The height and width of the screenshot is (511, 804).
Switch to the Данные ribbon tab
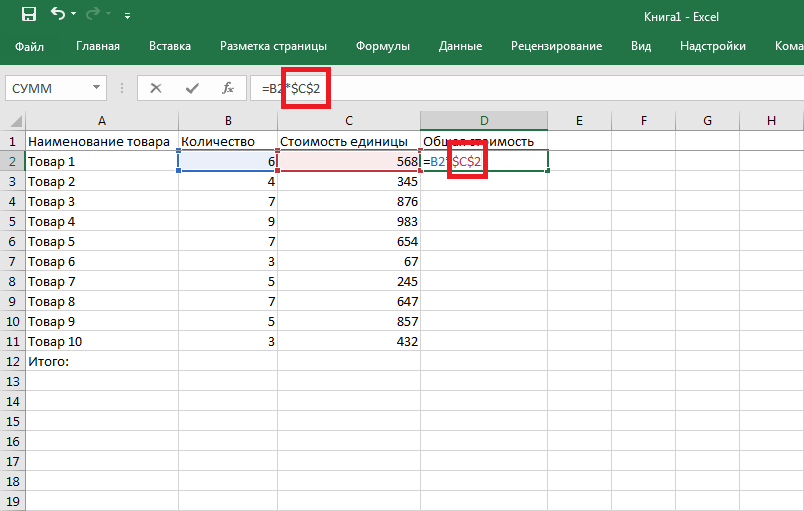[x=460, y=46]
